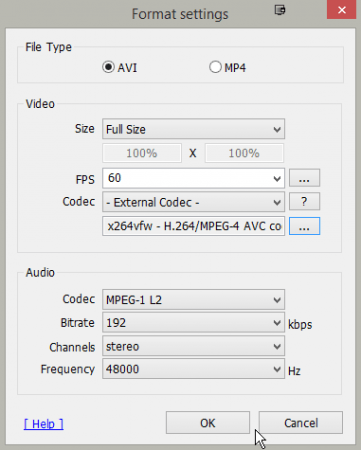Click the ellipsis button next to x264vfw codec
361x450 pixels.
click(304, 226)
